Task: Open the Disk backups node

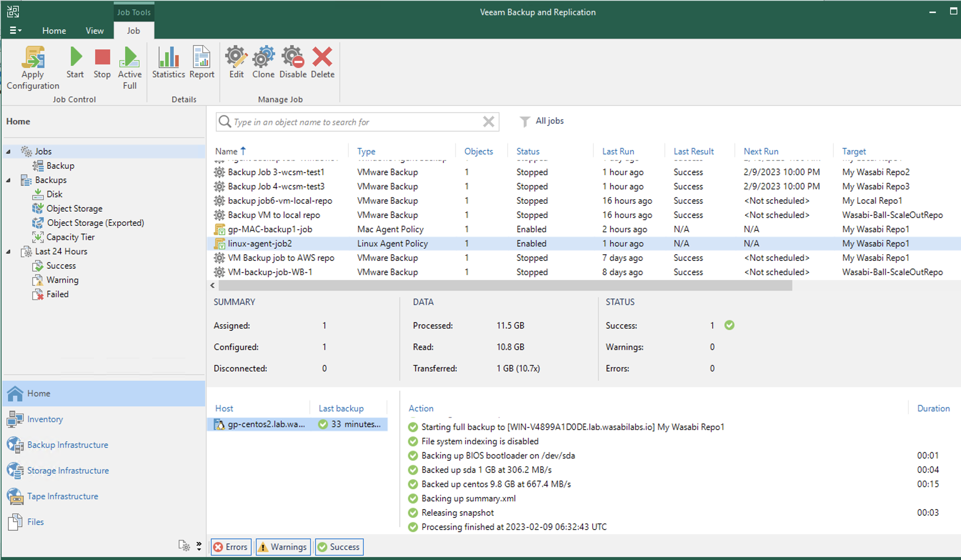Action: 47,194
